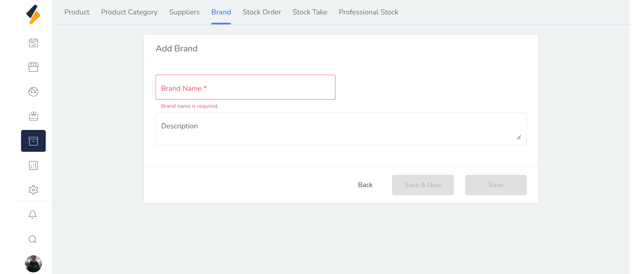Viewport: 644px width, 274px height.
Task: Open the calendar icon in sidebar
Action: (x=33, y=43)
